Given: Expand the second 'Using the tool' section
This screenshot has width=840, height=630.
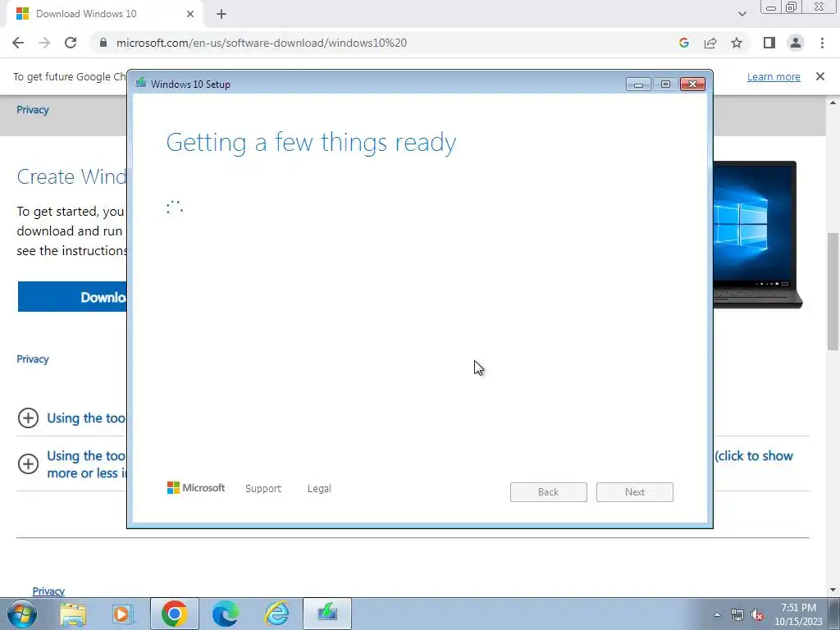Looking at the screenshot, I should (x=28, y=464).
